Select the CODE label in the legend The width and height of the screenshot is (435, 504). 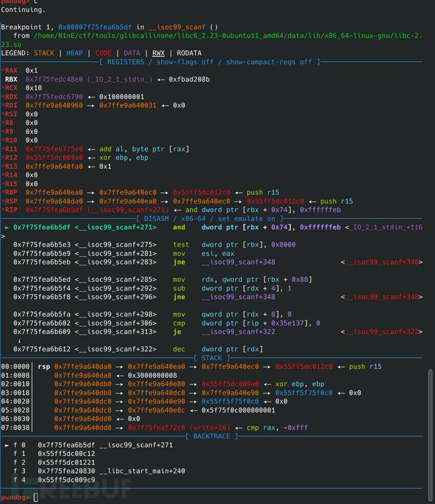click(105, 53)
